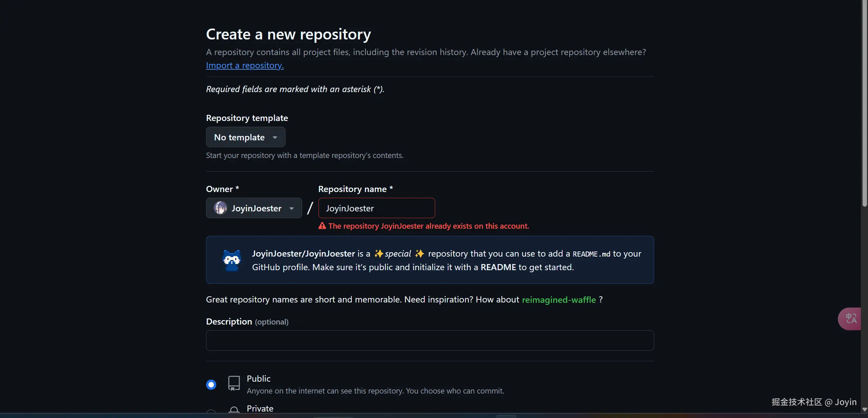Expand the JoyinJoester owner dropdown
Screen dimensions: 868x418
coord(254,208)
